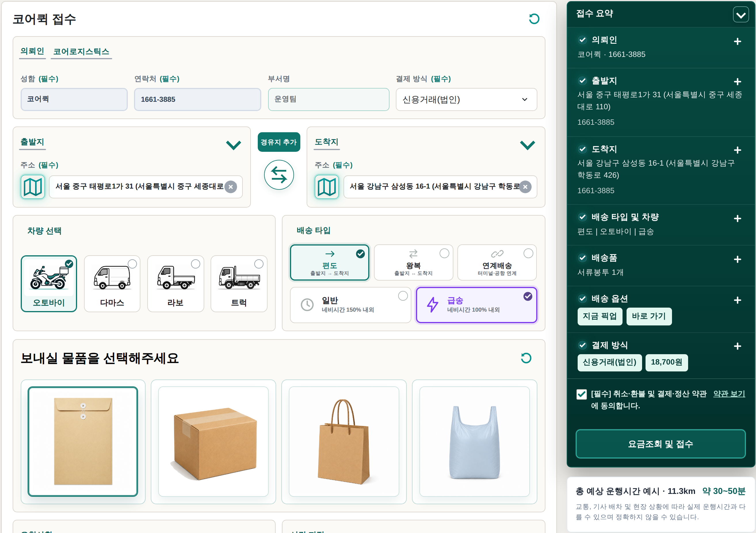Expand the 출발지 summary with plus icon
This screenshot has height=533, width=756.
[x=738, y=82]
